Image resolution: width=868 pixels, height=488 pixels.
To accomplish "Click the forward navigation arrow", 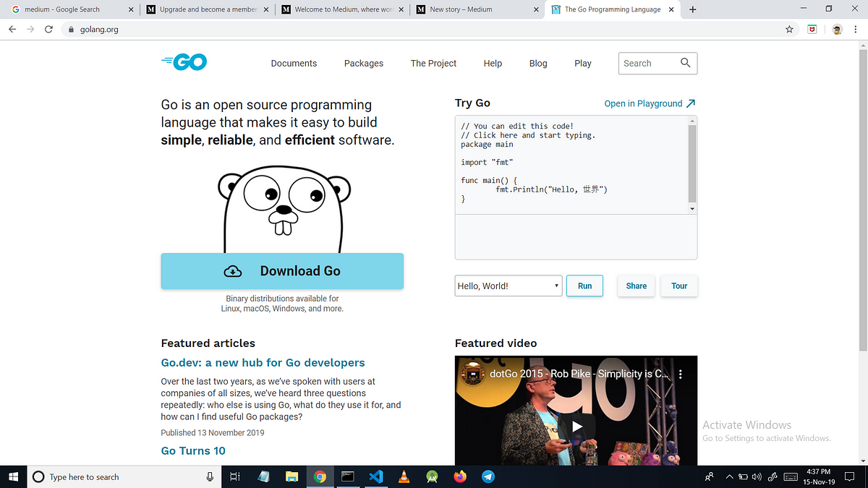I will pyautogui.click(x=30, y=30).
